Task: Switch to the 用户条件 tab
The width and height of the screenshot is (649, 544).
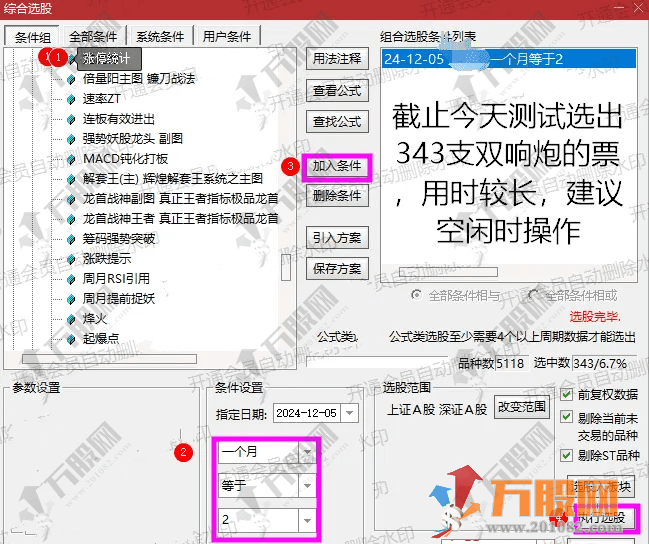Action: pyautogui.click(x=227, y=37)
